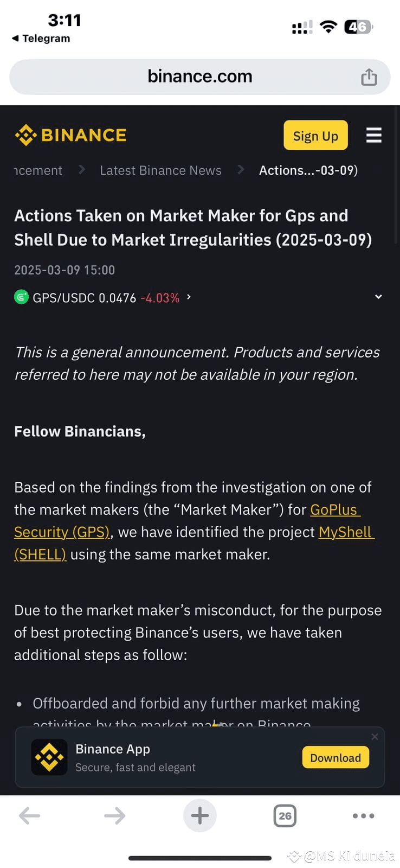Click the Sign Up button
Image resolution: width=400 pixels, height=868 pixels.
[x=315, y=135]
